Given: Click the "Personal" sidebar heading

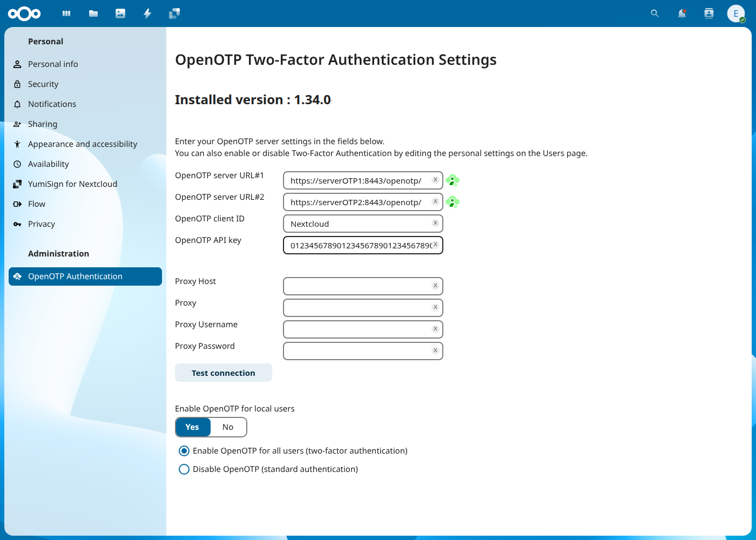Looking at the screenshot, I should pos(45,42).
